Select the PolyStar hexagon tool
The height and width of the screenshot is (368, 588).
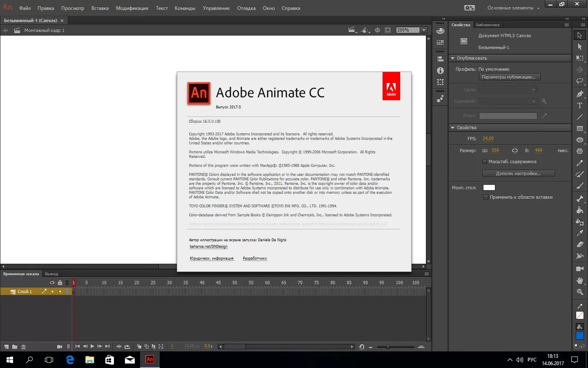(x=580, y=151)
